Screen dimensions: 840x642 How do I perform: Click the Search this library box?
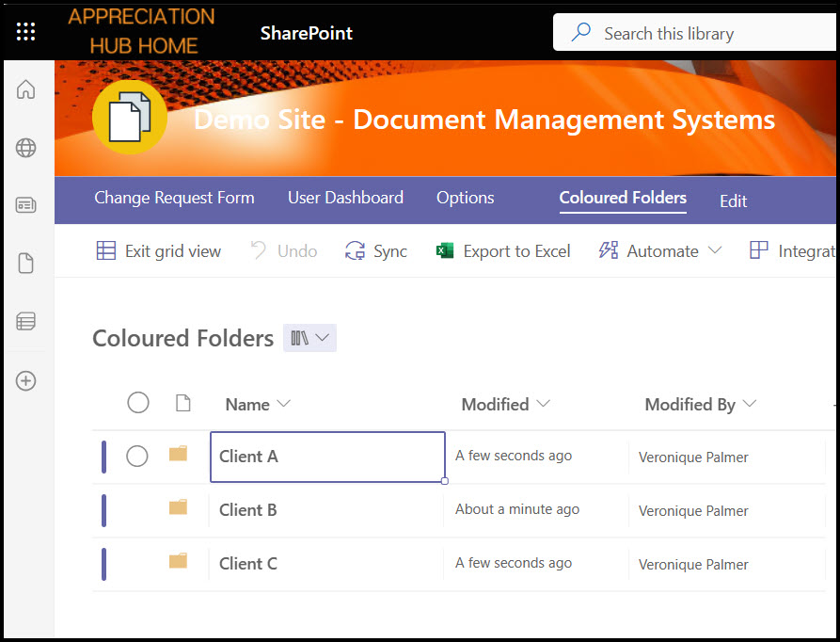tap(696, 34)
